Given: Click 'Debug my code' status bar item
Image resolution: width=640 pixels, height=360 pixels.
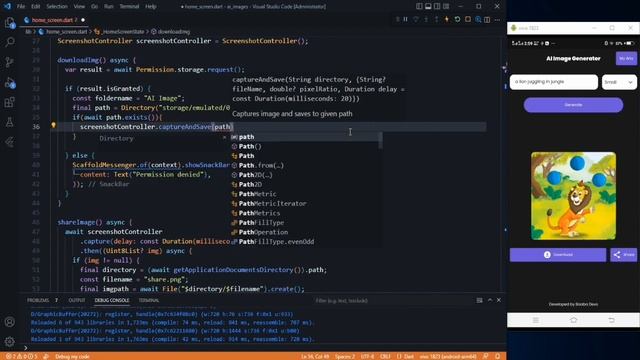Looking at the screenshot, I should tap(72, 356).
